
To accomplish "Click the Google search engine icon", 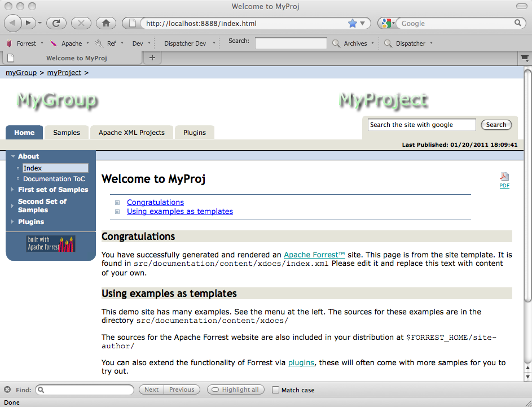I will (386, 23).
